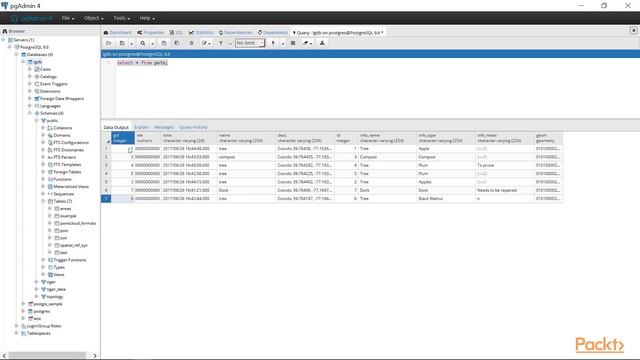Switch to the SQL tab
Screen dimensions: 640x360
[177, 32]
